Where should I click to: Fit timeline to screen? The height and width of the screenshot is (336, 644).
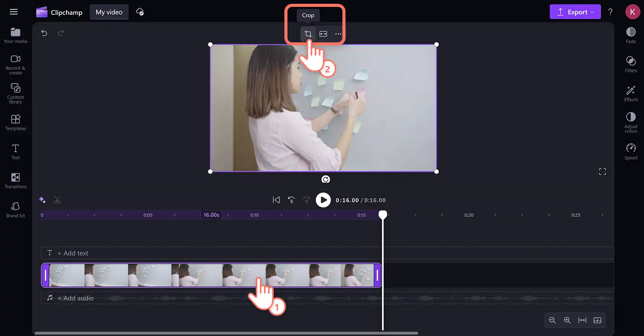[583, 320]
